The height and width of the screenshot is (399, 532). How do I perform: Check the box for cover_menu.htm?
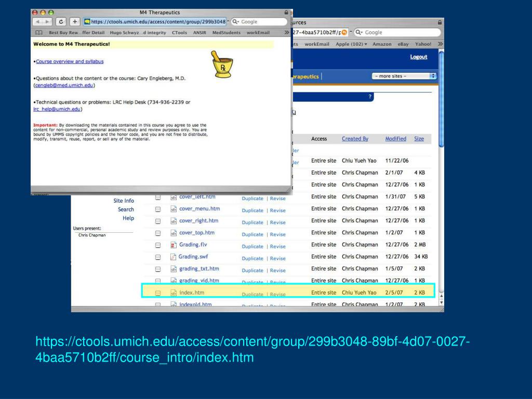click(158, 209)
